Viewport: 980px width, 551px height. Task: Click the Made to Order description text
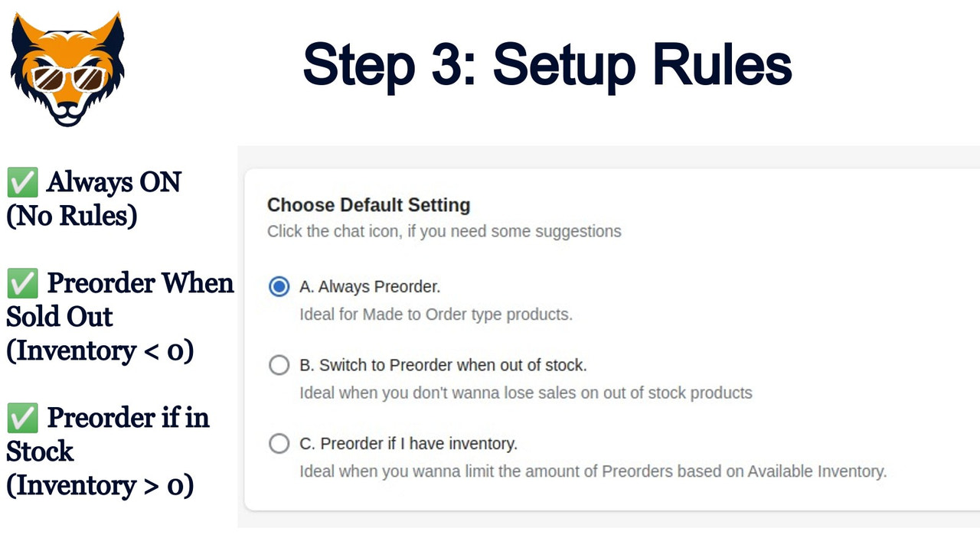pos(435,314)
